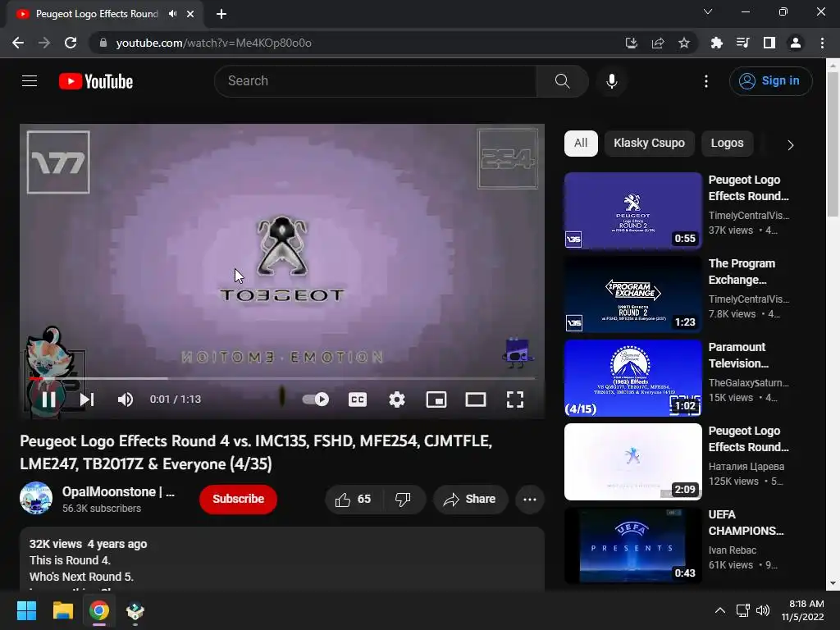The width and height of the screenshot is (840, 630).
Task: Share the video
Action: click(469, 500)
